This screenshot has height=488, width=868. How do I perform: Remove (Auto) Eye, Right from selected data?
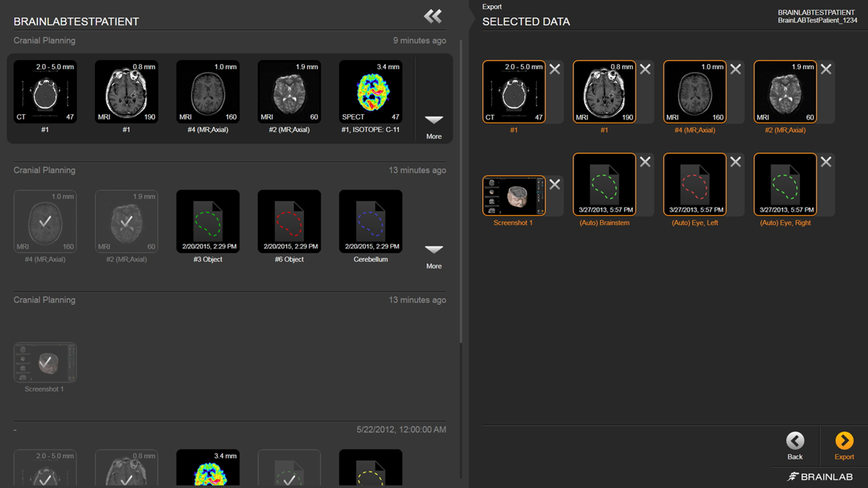(826, 162)
